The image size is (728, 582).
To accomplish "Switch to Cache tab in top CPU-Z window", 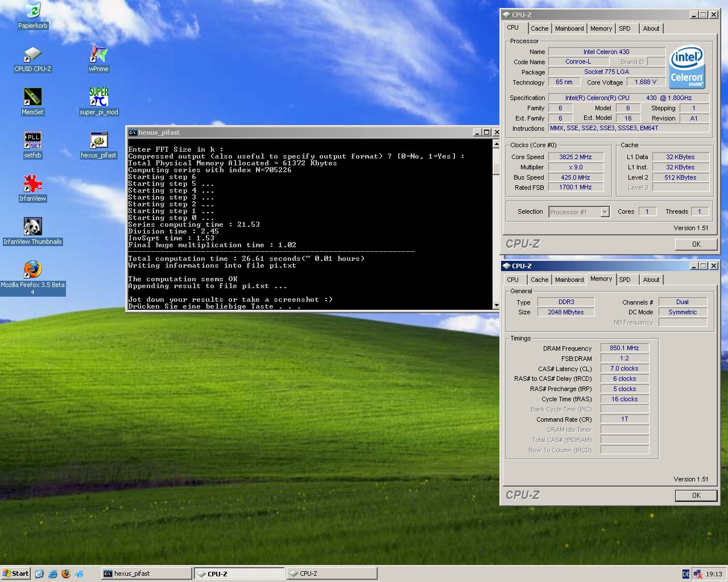I will 540,28.
